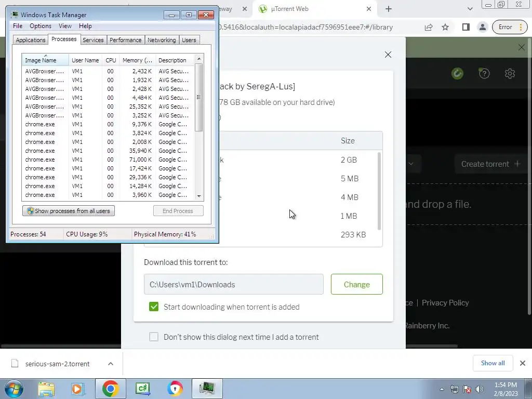Click the download path field

[x=233, y=284]
